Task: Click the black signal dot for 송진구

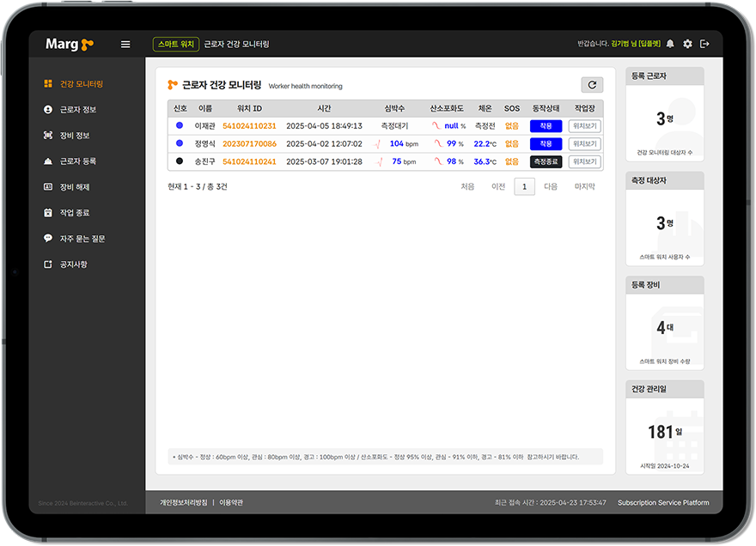Action: pos(180,161)
